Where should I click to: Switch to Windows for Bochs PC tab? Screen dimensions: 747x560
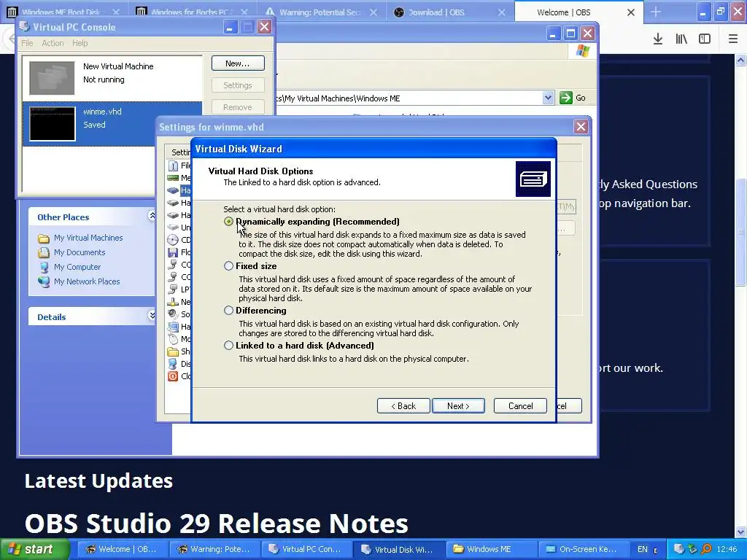(x=190, y=12)
